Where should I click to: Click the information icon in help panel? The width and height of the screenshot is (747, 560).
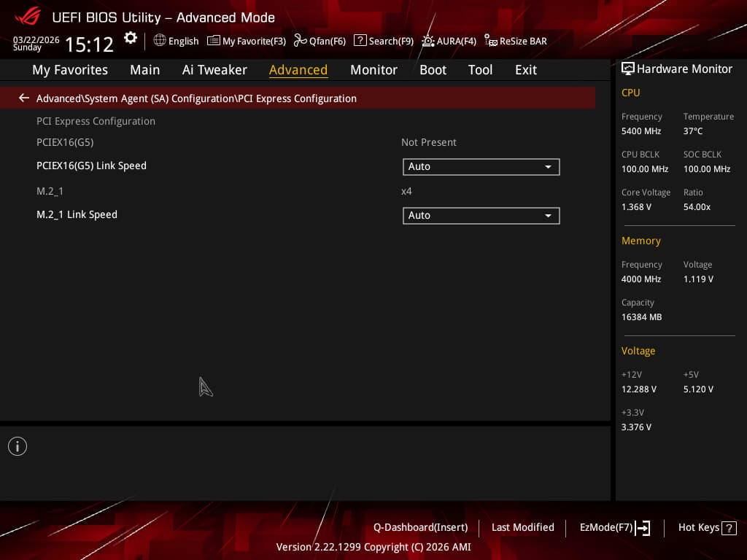click(18, 446)
